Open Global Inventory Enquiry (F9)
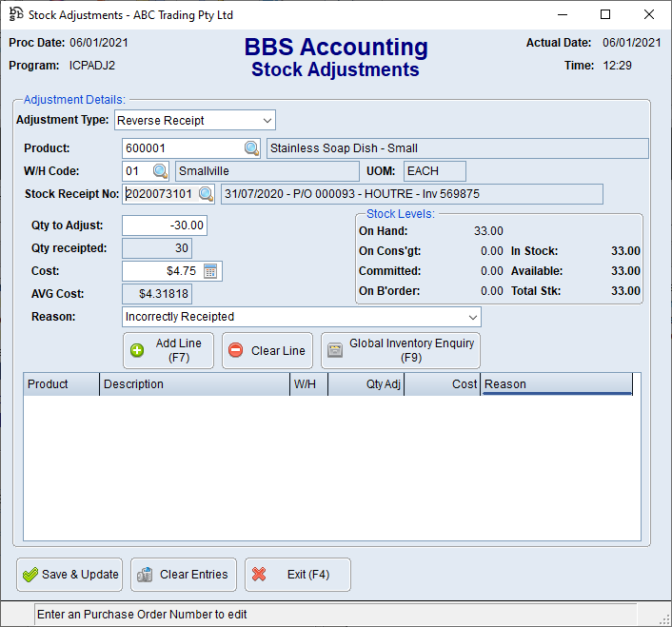Viewport: 672px width, 627px height. pyautogui.click(x=400, y=350)
